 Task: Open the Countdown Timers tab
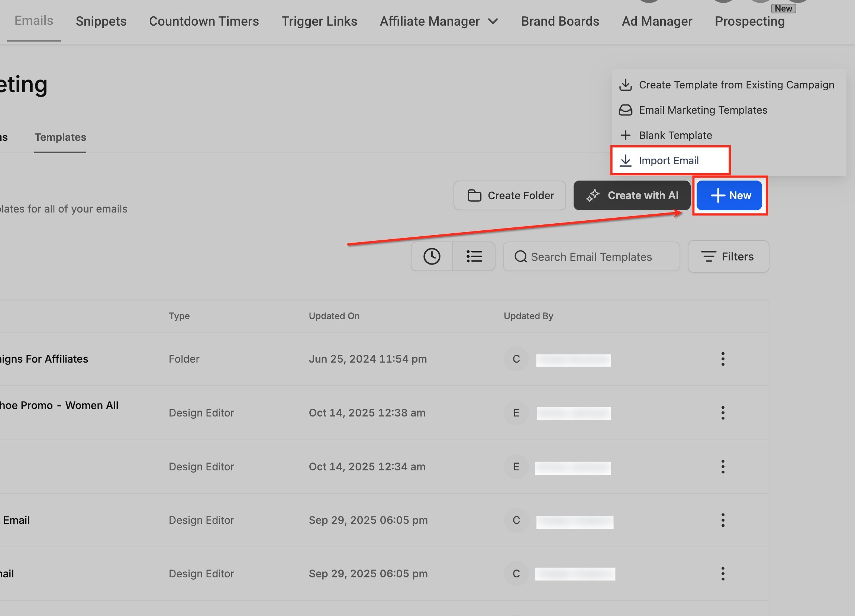pos(204,22)
